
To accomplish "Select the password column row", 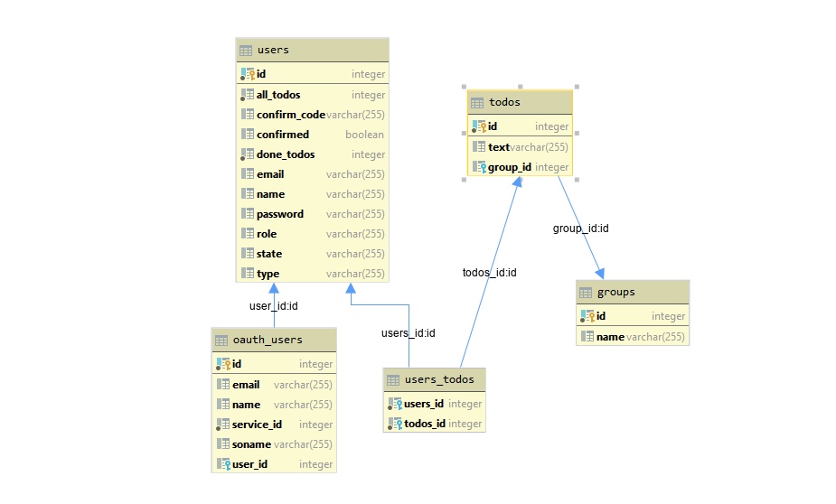I will click(313, 214).
